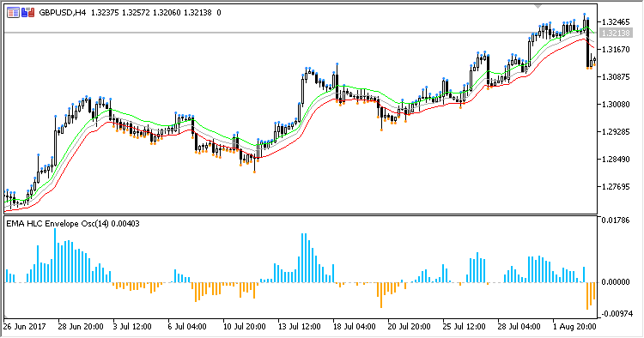Screen dimensions: 644x338
Task: Click price axis value 1.28490
Action: tap(616, 160)
